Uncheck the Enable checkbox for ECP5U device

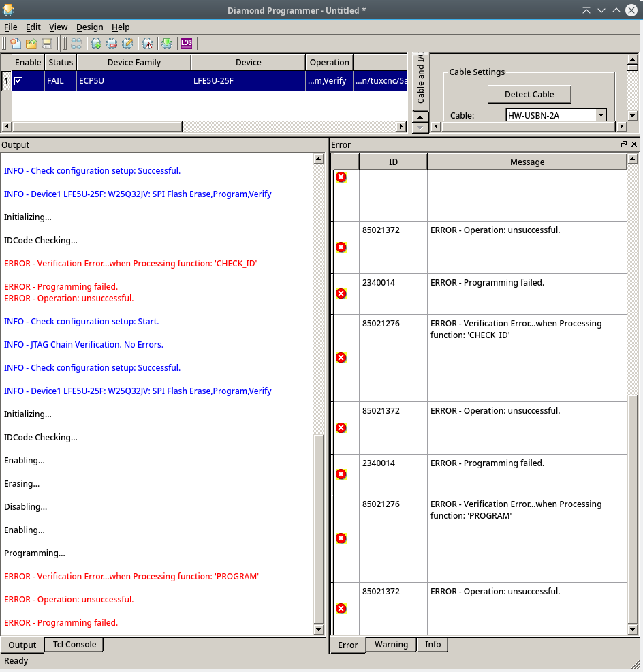click(x=18, y=81)
